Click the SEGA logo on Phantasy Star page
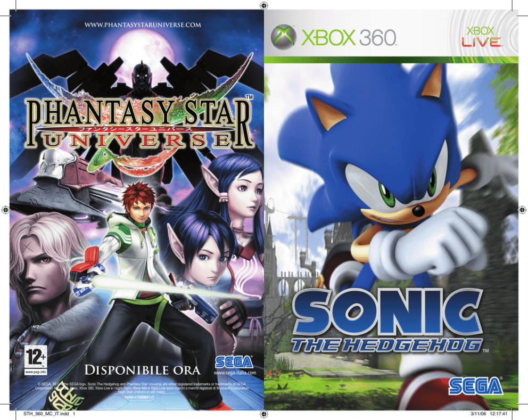 click(x=234, y=362)
